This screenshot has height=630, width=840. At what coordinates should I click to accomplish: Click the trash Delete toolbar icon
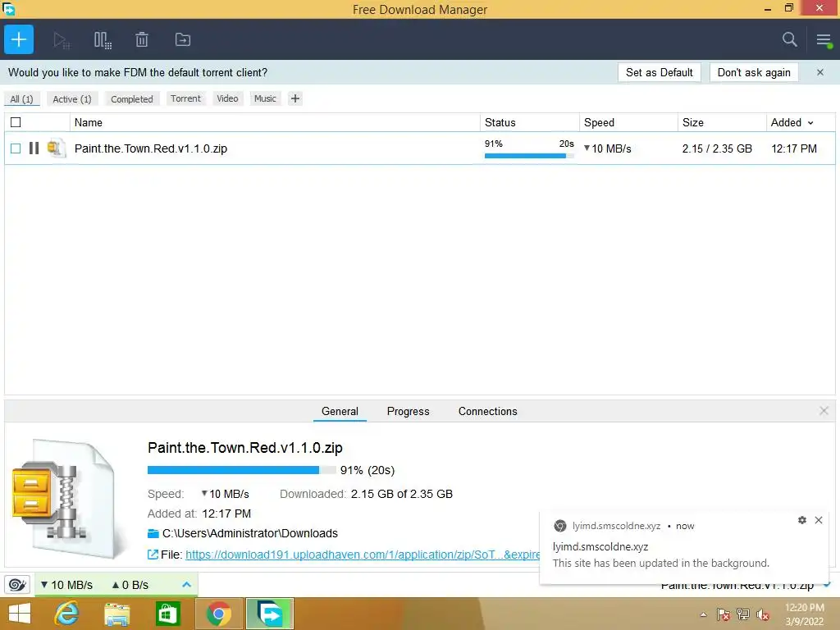click(142, 39)
